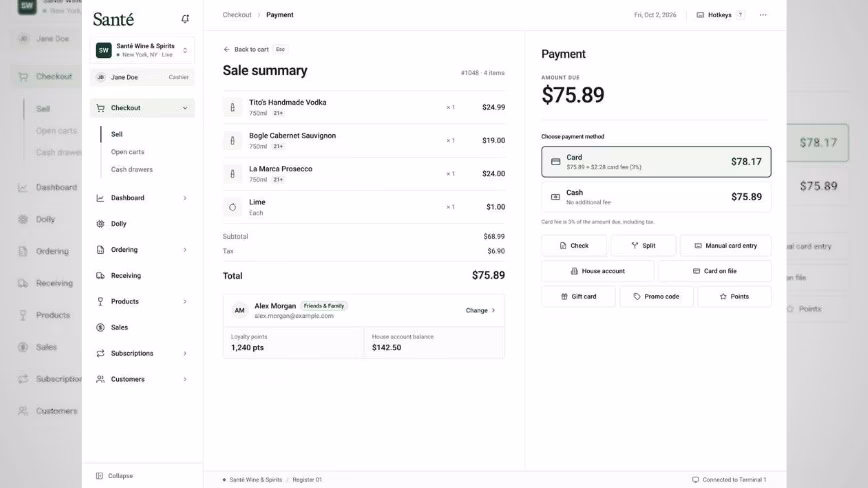
Task: Select the Tito's Handmade Vodka item name
Action: pyautogui.click(x=287, y=102)
